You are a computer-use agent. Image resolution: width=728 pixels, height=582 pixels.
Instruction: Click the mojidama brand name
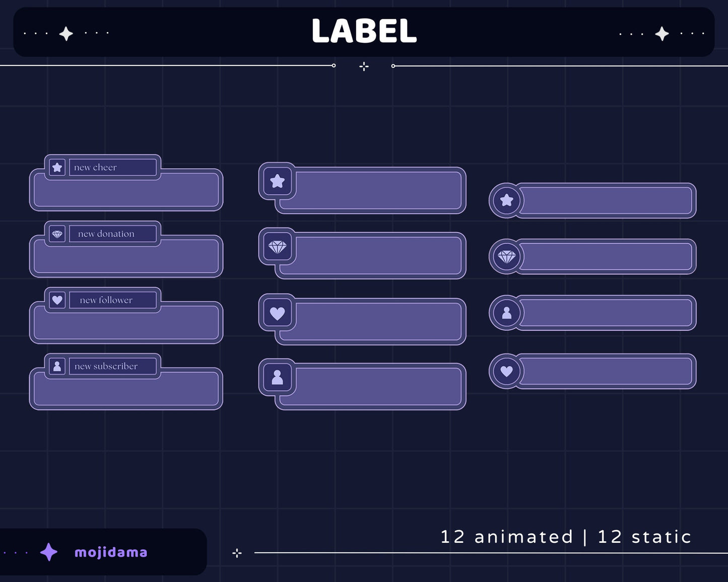[111, 552]
